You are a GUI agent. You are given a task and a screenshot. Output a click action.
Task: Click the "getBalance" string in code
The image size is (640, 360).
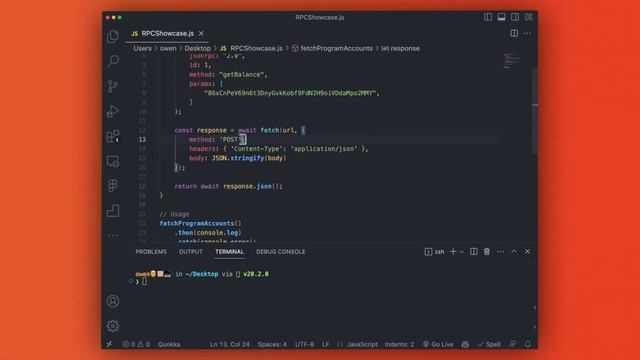click(243, 74)
